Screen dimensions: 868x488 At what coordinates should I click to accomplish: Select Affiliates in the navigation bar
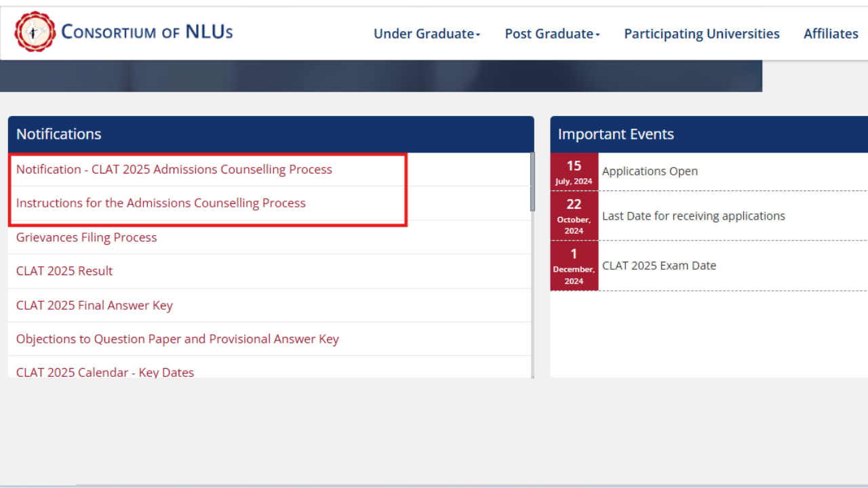coord(830,33)
